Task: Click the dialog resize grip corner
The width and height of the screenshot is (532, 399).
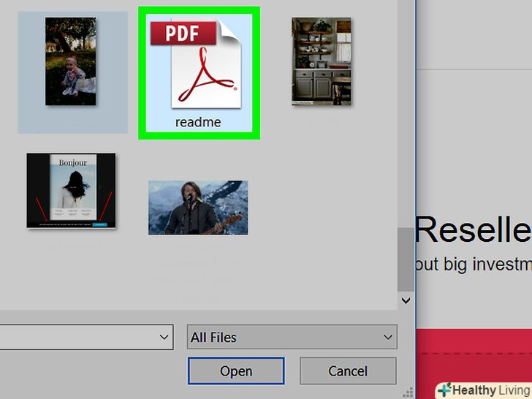Action: pyautogui.click(x=408, y=392)
